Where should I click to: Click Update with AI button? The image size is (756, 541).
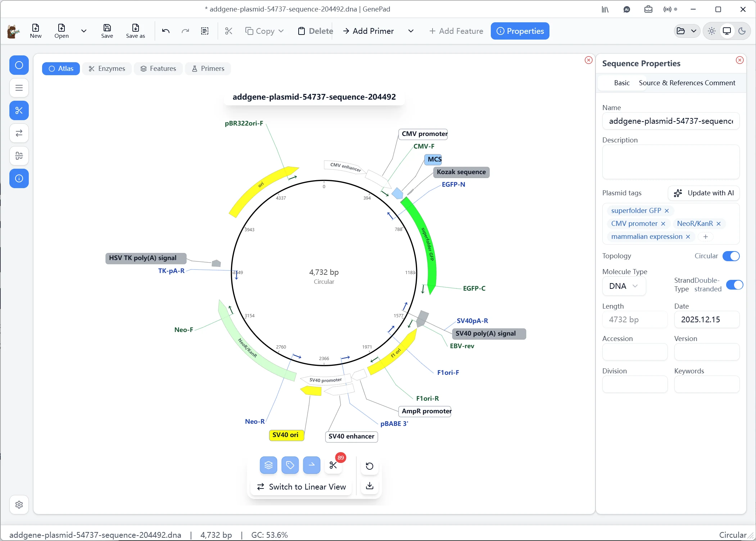tap(704, 193)
